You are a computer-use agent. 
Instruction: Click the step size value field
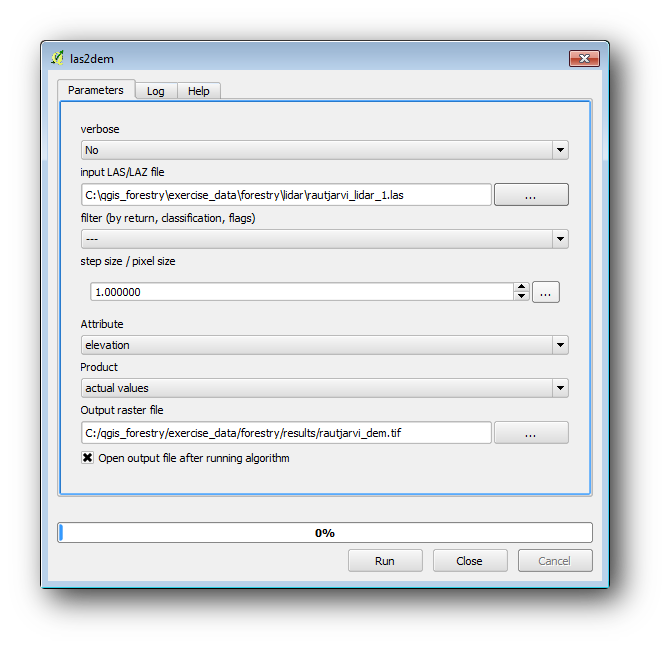300,292
